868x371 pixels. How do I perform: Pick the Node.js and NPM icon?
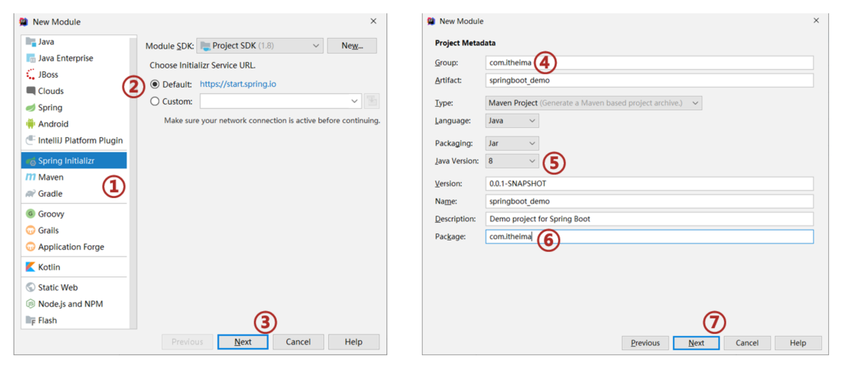pyautogui.click(x=31, y=304)
